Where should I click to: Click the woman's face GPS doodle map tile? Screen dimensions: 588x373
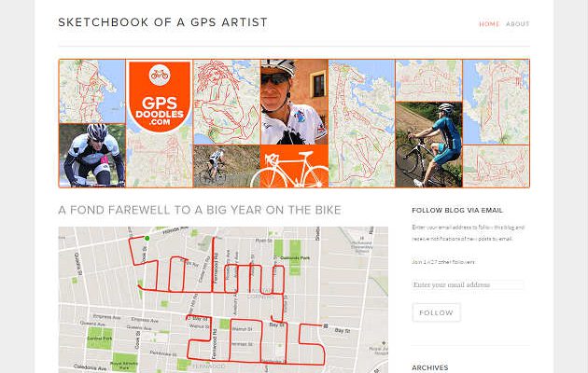tap(227, 102)
